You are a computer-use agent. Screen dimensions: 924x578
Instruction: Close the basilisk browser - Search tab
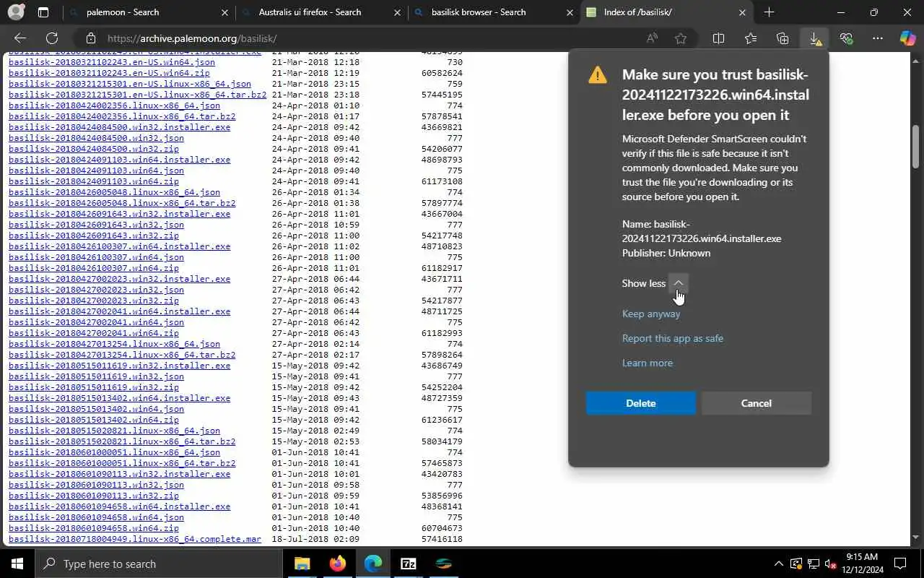[x=570, y=12]
